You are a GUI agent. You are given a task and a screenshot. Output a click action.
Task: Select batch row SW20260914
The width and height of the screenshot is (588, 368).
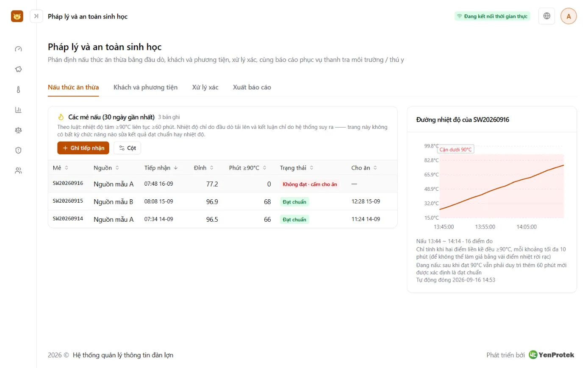tap(223, 219)
